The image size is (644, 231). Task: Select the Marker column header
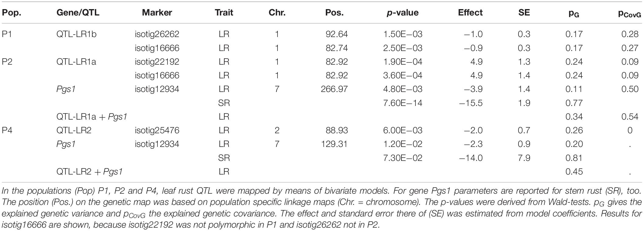tap(157, 12)
